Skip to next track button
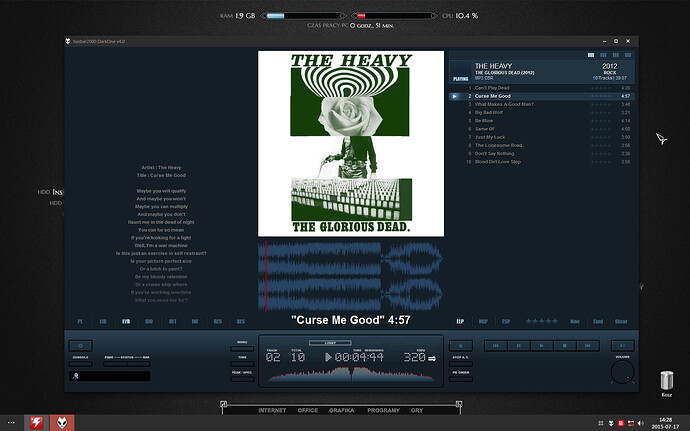The height and width of the screenshot is (431, 690). (588, 346)
